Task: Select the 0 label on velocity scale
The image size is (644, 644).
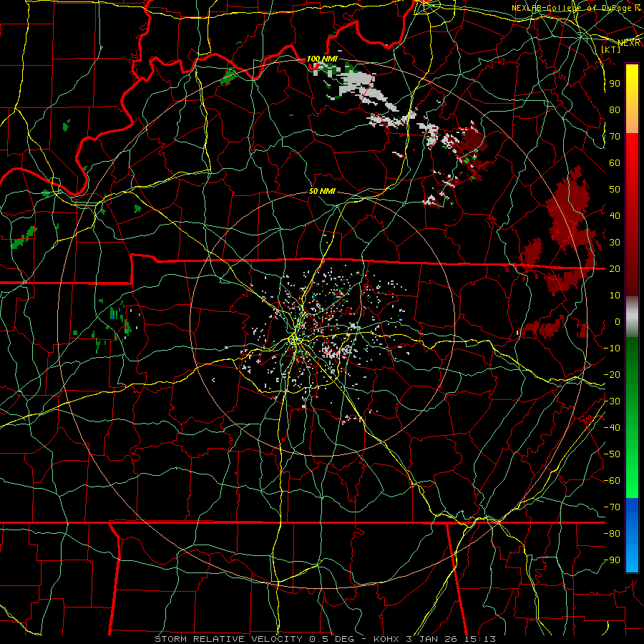Action: [618, 321]
